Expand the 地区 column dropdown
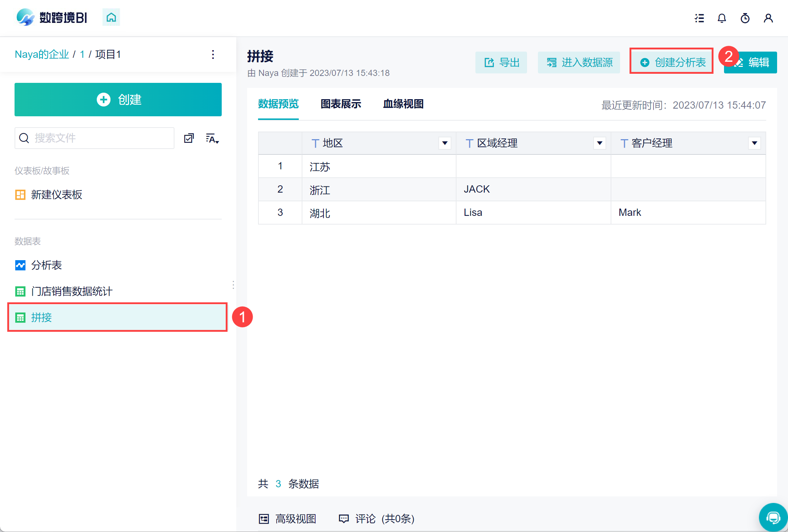This screenshot has height=532, width=788. pyautogui.click(x=445, y=143)
